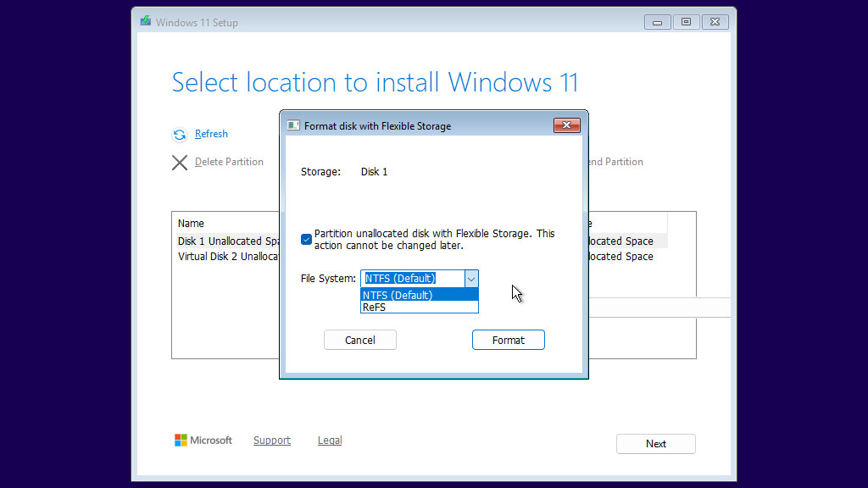The width and height of the screenshot is (868, 488).
Task: Click the Next button
Action: pos(655,443)
